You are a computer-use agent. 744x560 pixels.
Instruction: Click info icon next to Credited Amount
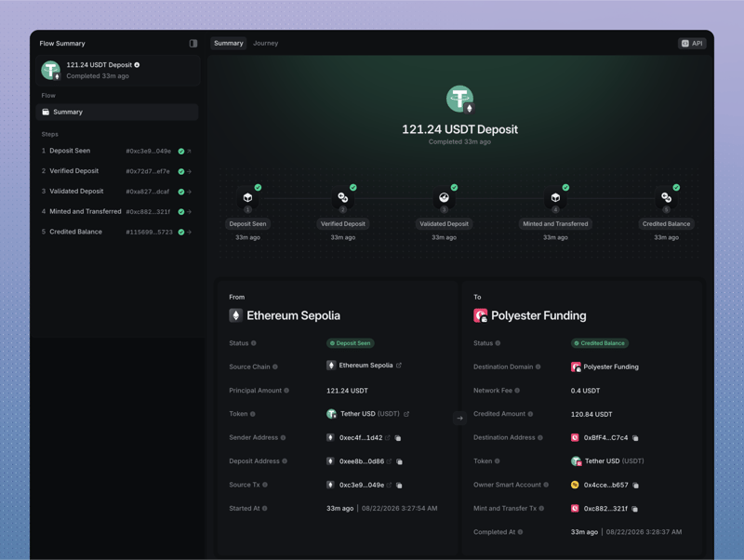pyautogui.click(x=530, y=414)
